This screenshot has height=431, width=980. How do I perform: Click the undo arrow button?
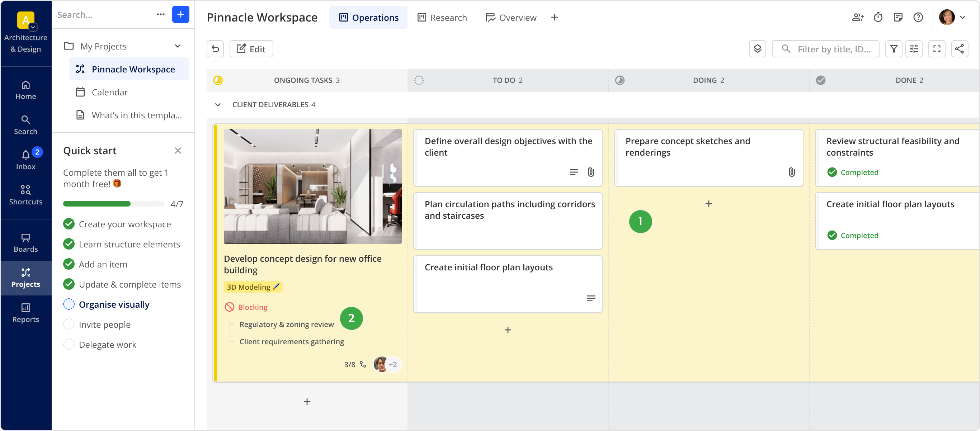coord(215,49)
